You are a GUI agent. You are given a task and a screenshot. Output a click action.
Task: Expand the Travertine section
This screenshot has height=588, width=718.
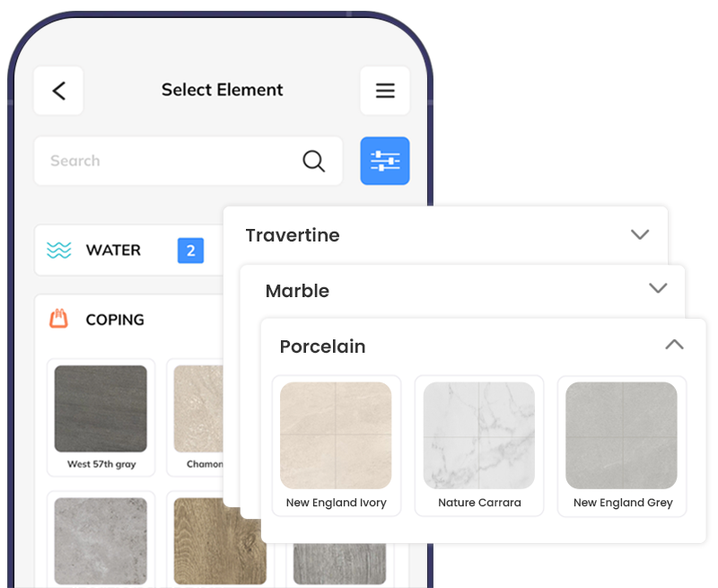[640, 234]
